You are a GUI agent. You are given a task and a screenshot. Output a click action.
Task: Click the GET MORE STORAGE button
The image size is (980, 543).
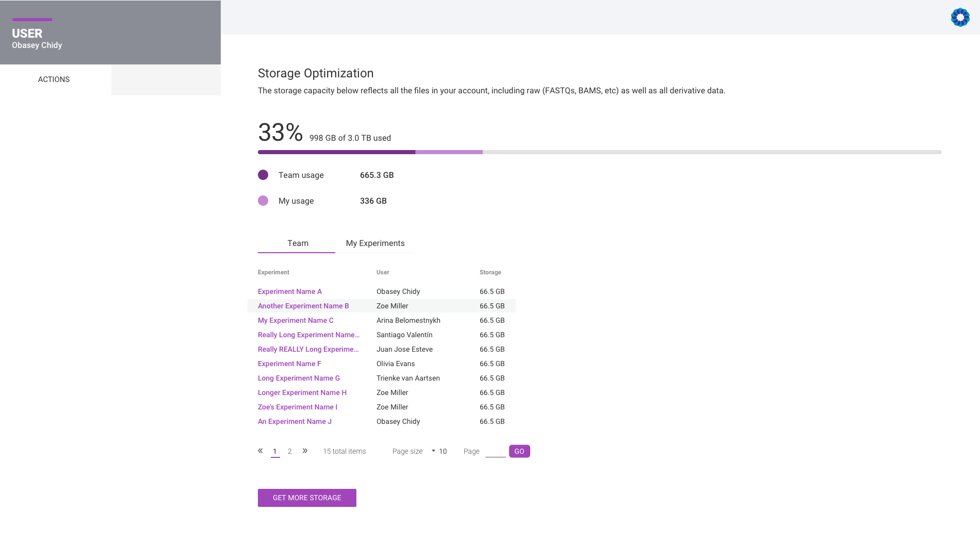coord(306,498)
